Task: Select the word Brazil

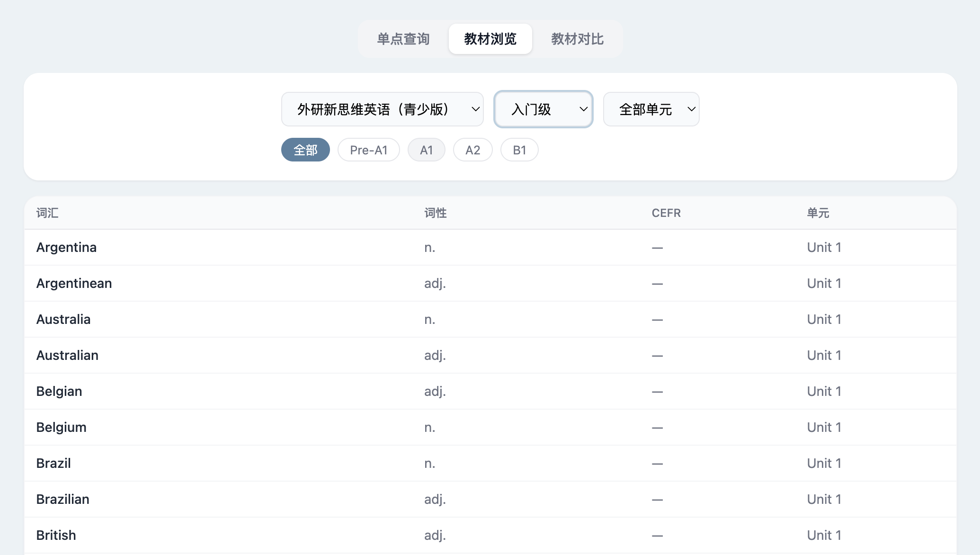Action: 53,463
